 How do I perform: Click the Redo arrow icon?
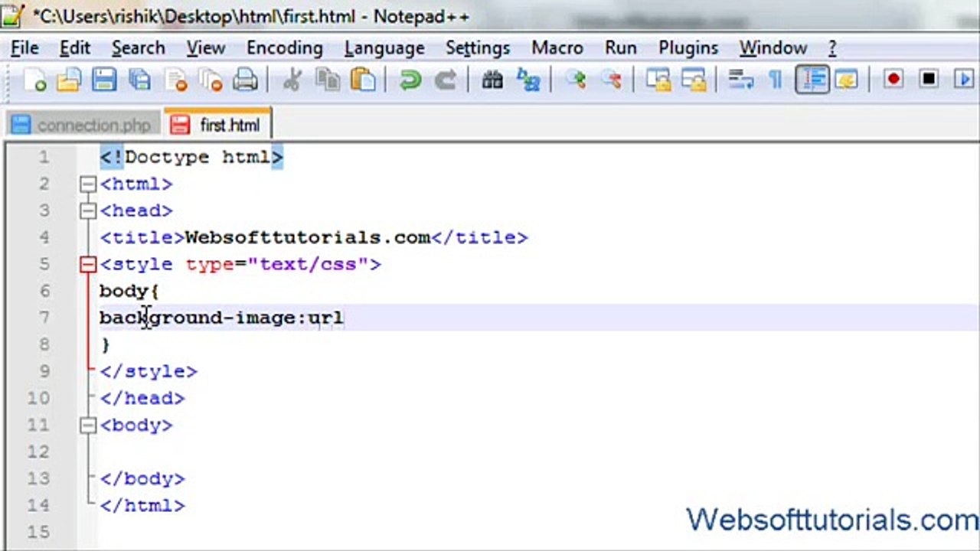(445, 80)
